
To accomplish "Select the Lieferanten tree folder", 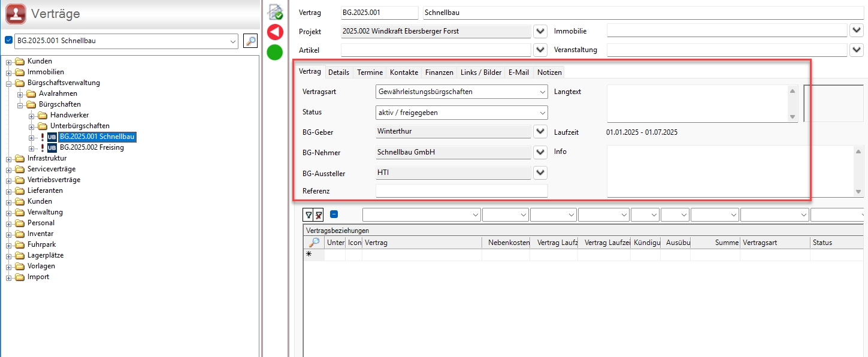I will [45, 190].
